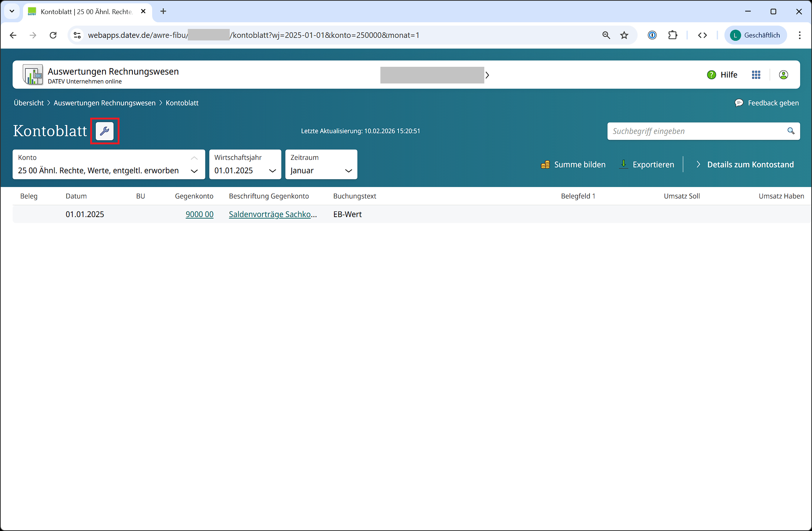Open the Hilfe help icon
Image resolution: width=812 pixels, height=531 pixels.
pos(711,75)
